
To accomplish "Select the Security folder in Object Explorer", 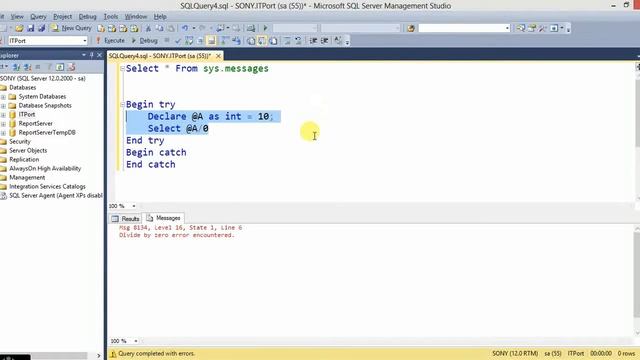I will 20,142.
